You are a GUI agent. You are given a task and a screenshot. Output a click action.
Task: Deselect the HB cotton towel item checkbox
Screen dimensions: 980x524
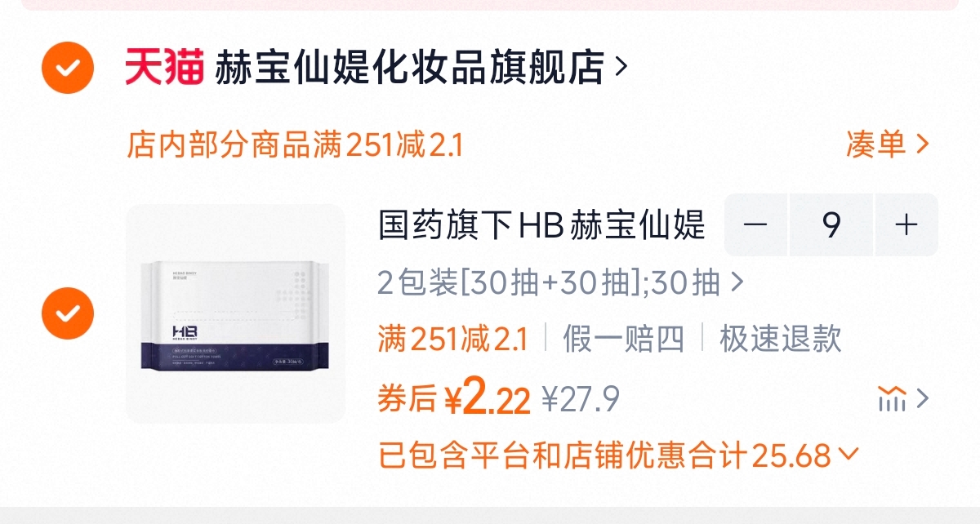point(68,313)
